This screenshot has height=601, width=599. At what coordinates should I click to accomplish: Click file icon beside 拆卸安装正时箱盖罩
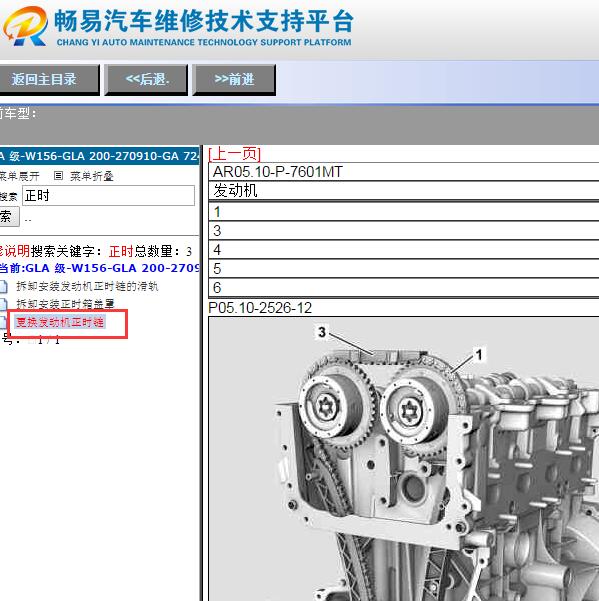3,304
